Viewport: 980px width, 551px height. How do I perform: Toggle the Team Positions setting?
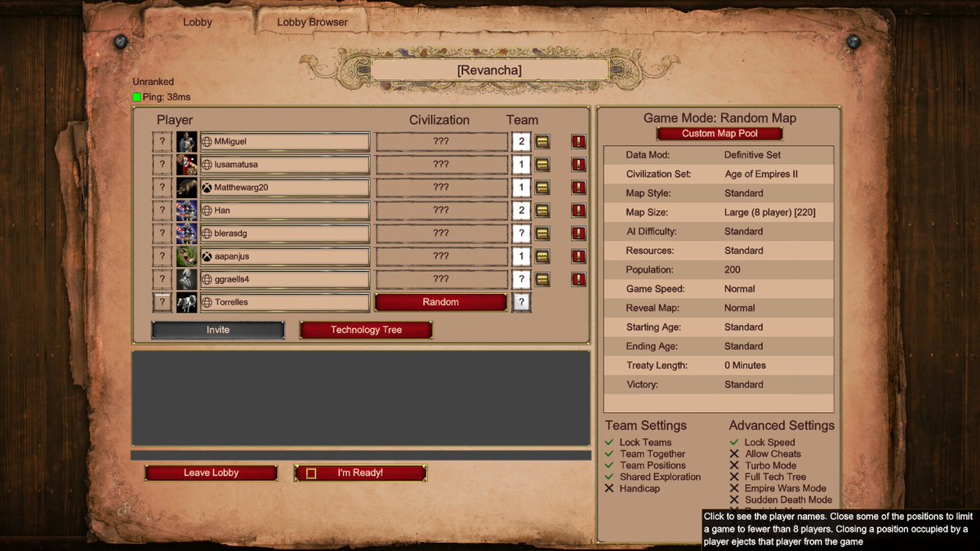tap(609, 465)
